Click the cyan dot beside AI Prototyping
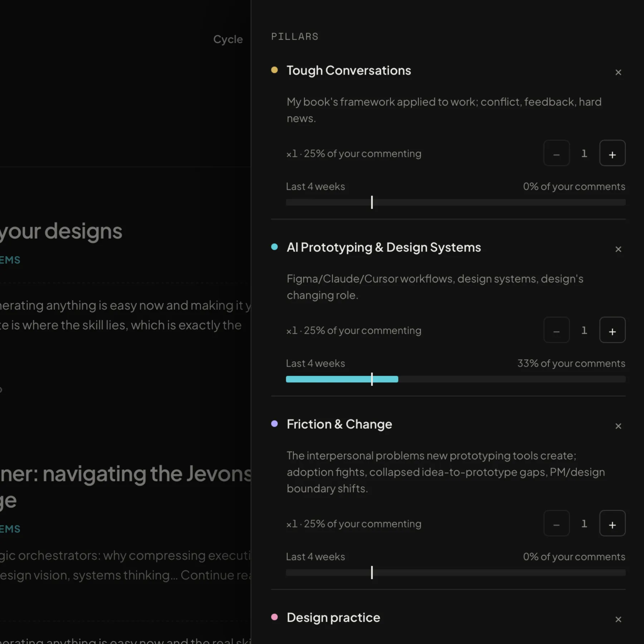This screenshot has height=644, width=644. pyautogui.click(x=274, y=247)
